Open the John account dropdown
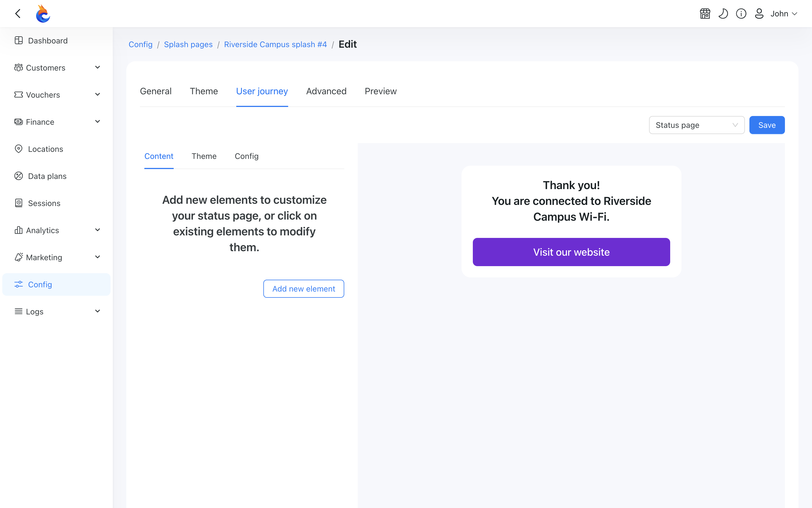The height and width of the screenshot is (508, 812). coord(784,14)
